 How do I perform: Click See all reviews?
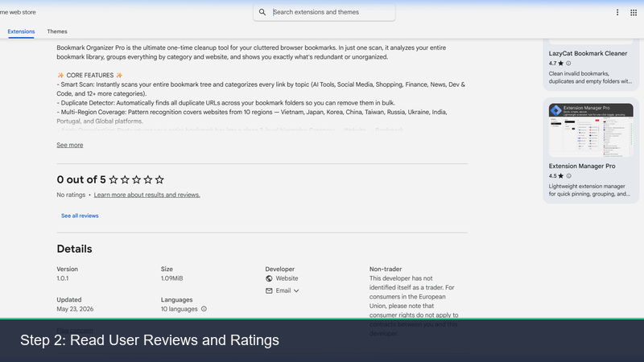(80, 216)
